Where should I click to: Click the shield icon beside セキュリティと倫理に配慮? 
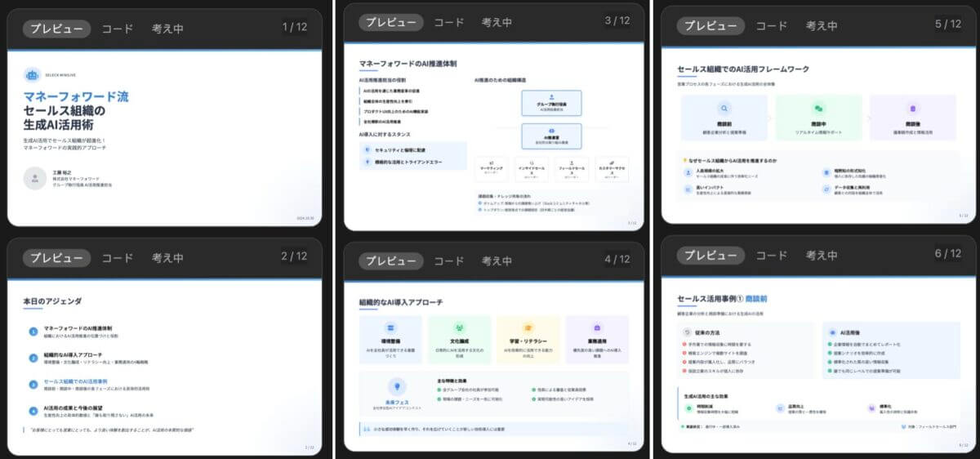coord(368,151)
